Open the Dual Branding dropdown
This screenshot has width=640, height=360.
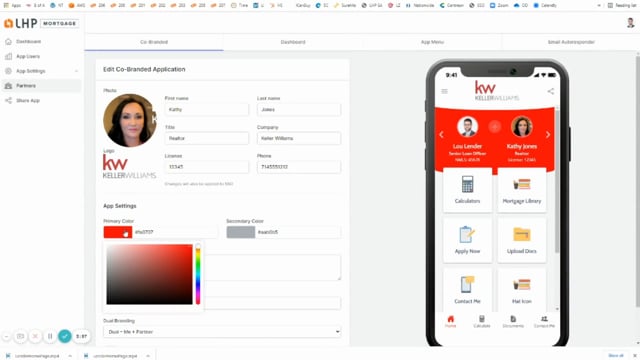[222, 332]
